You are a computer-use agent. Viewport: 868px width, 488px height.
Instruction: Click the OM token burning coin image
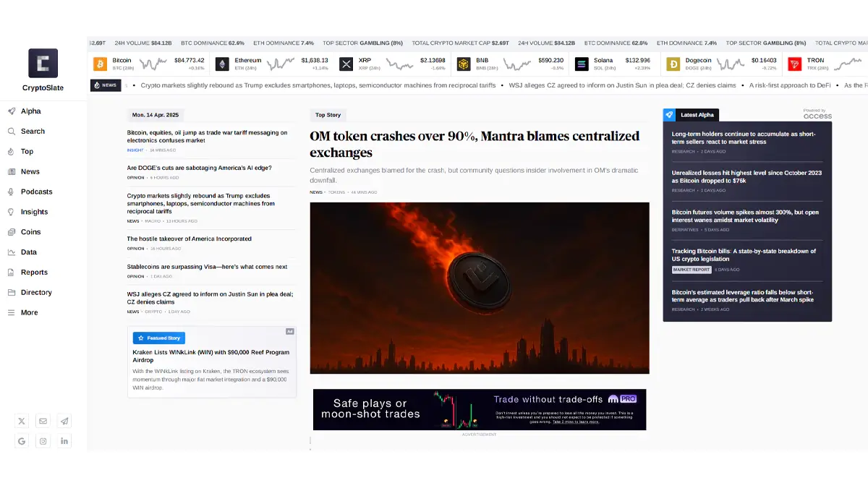point(480,288)
